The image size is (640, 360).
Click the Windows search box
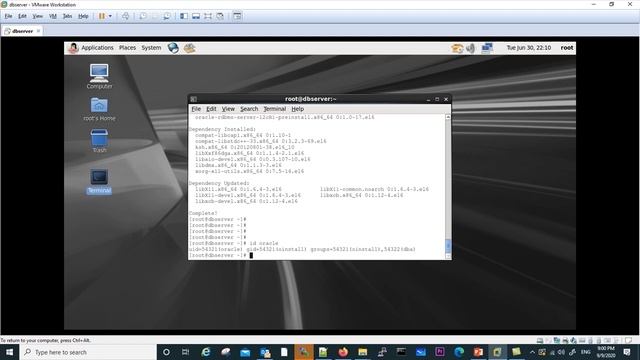88,352
